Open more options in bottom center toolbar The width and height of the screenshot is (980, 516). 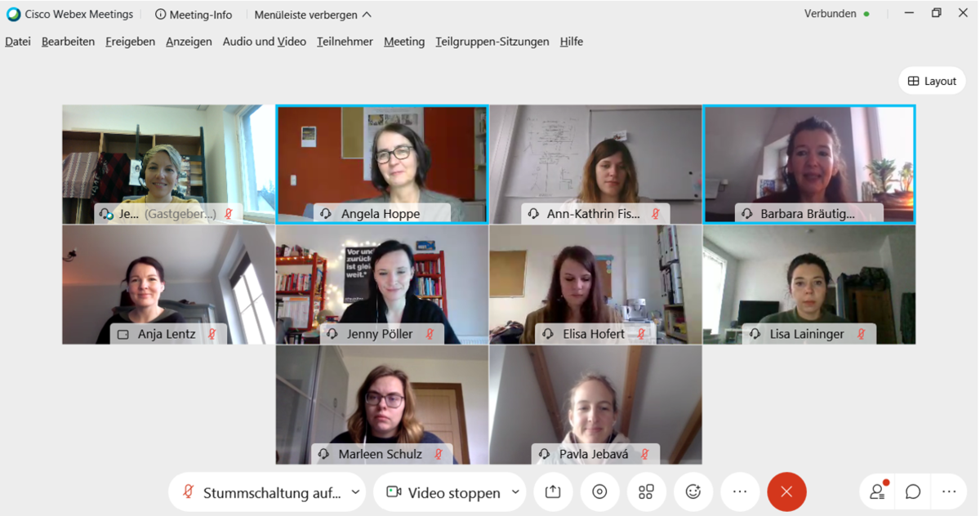(740, 492)
